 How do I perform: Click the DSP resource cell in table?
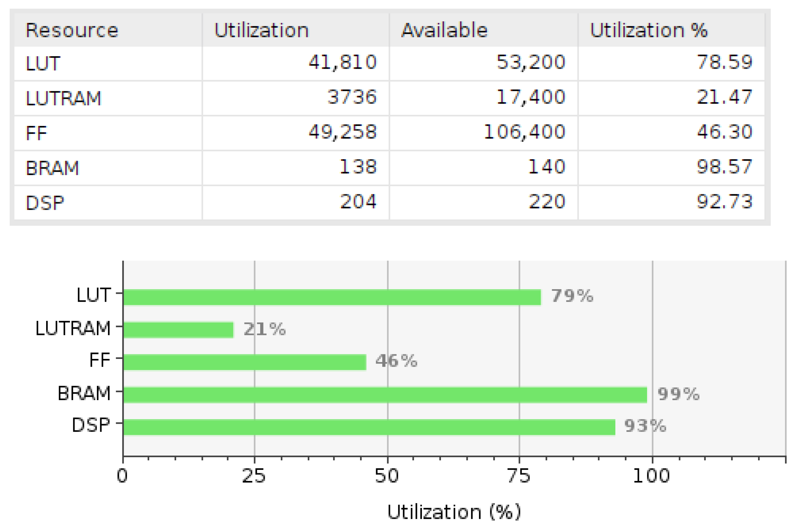tap(45, 203)
